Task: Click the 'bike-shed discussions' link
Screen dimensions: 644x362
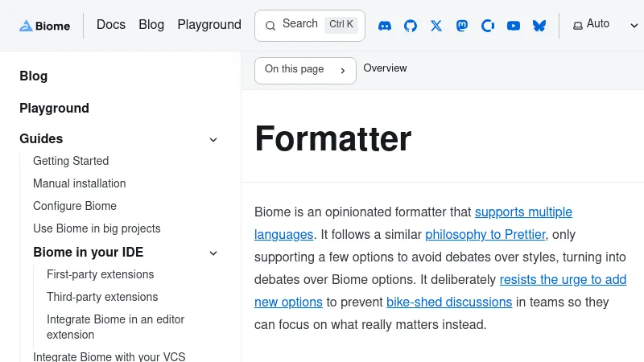Action: tap(449, 302)
